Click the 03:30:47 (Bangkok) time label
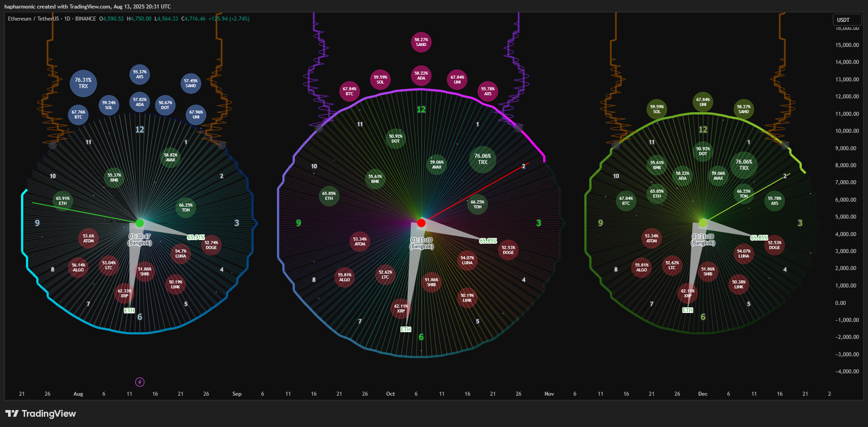The width and height of the screenshot is (868, 427). (x=140, y=240)
